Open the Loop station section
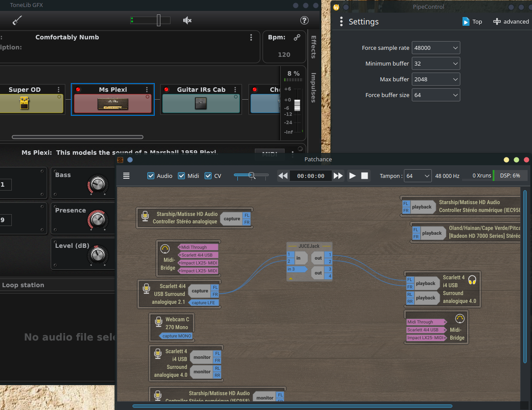The image size is (532, 410). (x=23, y=285)
